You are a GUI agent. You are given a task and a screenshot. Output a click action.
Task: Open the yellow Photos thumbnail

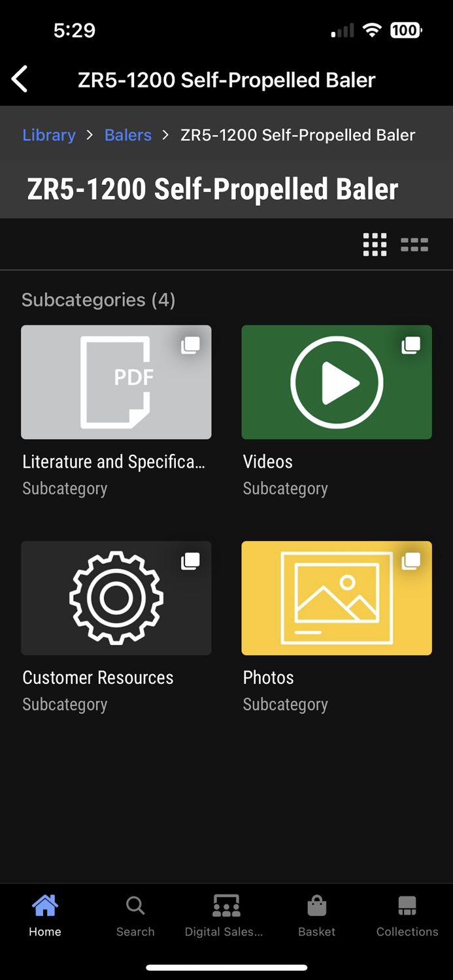[x=336, y=598]
